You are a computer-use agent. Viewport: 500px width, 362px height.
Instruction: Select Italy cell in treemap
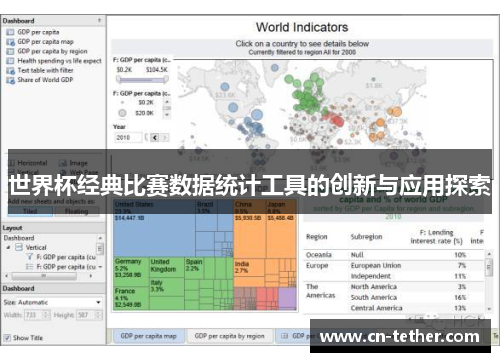click(166, 287)
